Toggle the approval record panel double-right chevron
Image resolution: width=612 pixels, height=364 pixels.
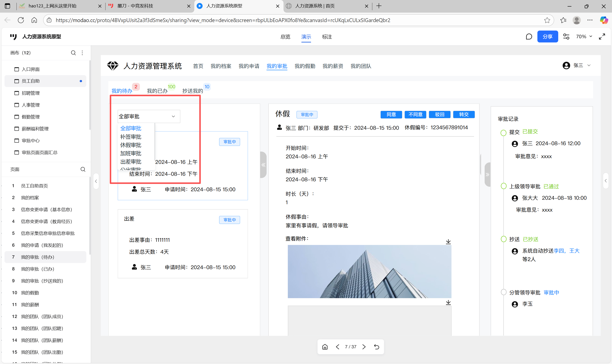click(487, 175)
